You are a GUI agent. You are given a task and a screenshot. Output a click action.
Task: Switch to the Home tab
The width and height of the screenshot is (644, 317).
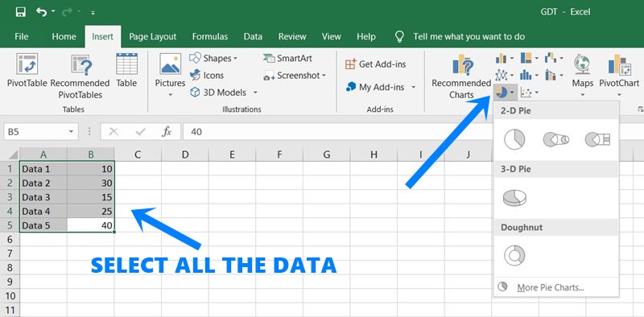tap(64, 36)
